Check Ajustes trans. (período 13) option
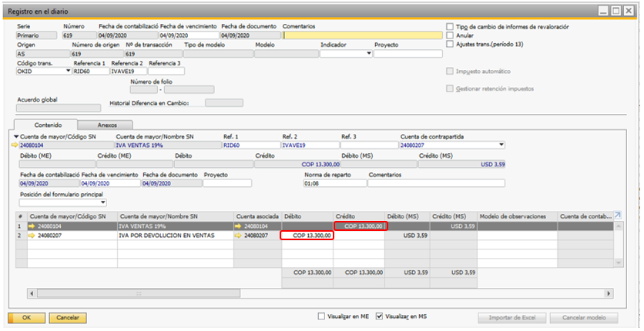Image resolution: width=644 pixels, height=331 pixels. pyautogui.click(x=450, y=44)
